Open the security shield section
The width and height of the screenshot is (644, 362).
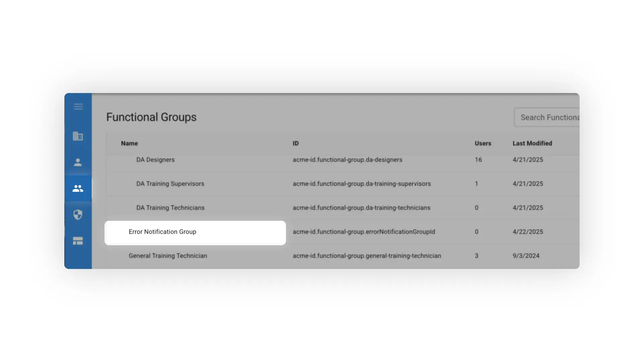click(78, 215)
